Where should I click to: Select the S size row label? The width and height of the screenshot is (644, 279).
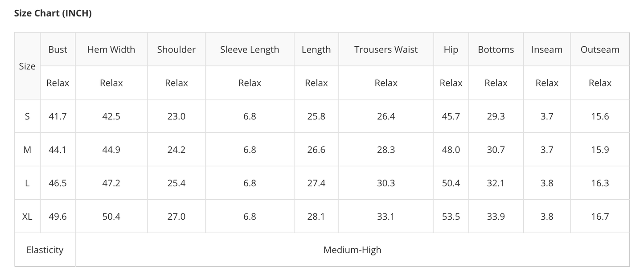point(27,116)
